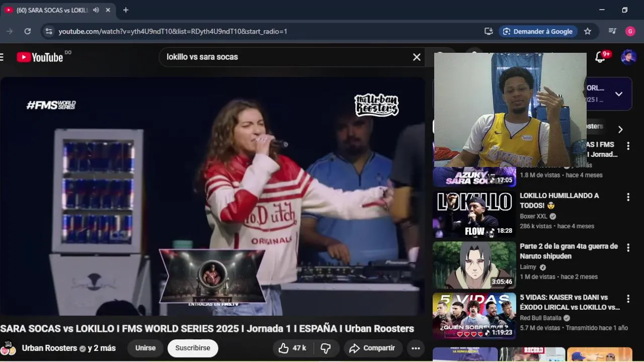The image size is (644, 362).
Task: Open Laimy channel link
Action: 528,267
